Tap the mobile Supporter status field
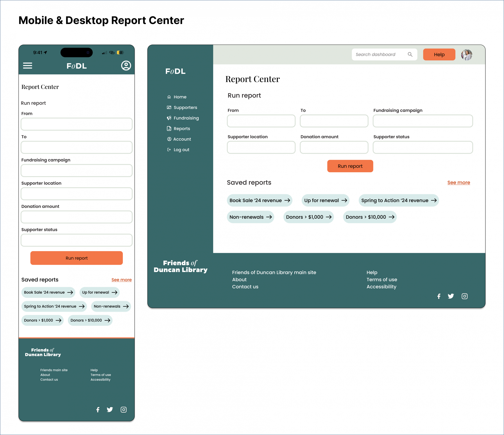This screenshot has width=504, height=435. [x=76, y=240]
